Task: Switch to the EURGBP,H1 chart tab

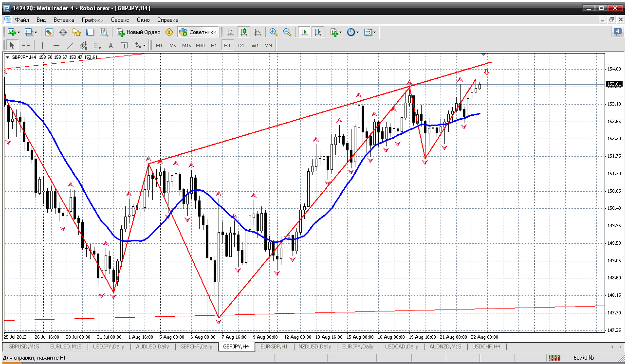Action: (x=274, y=346)
